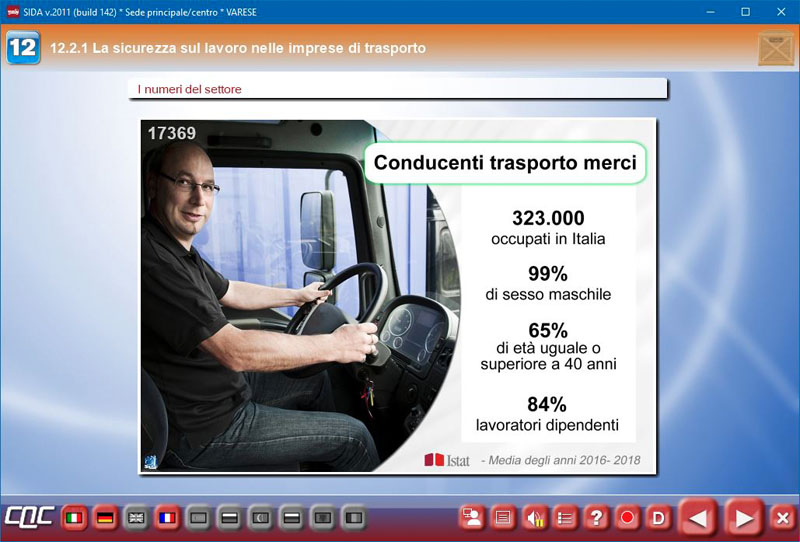Image resolution: width=800 pixels, height=542 pixels.
Task: Click the wooden crate icon top right
Action: (x=775, y=48)
